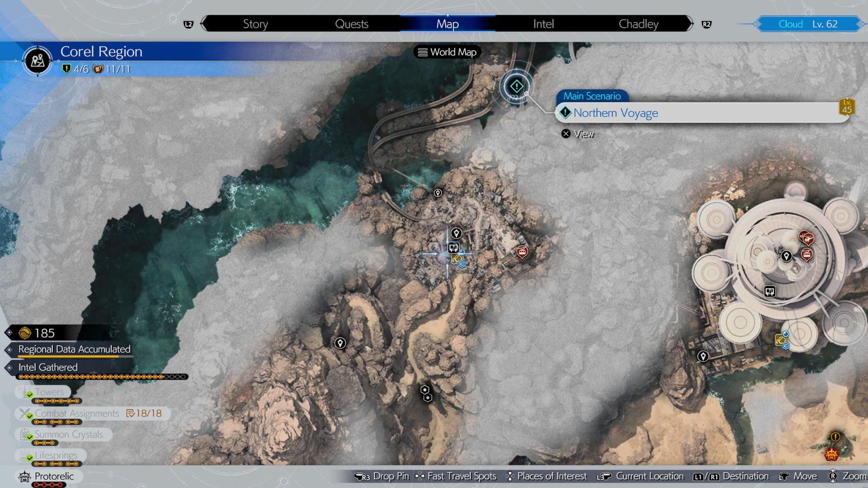This screenshot has height=488, width=868.
Task: Click the Northern Voyage quest banner
Action: tap(703, 113)
